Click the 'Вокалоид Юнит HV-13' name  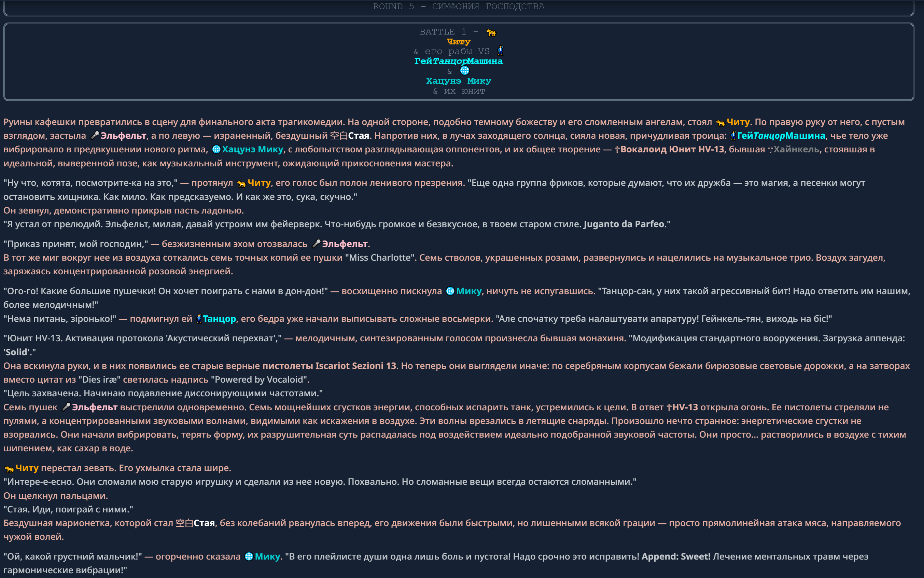coord(672,150)
